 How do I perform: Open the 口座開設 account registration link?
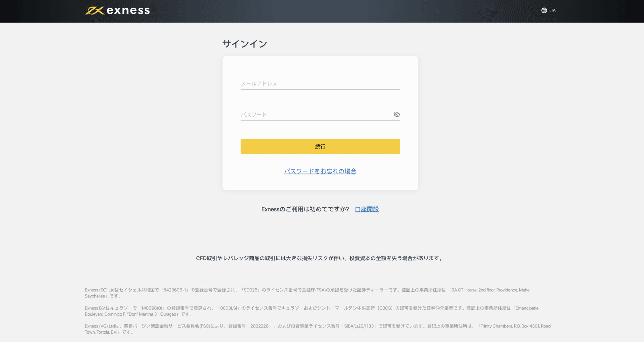coord(367,209)
